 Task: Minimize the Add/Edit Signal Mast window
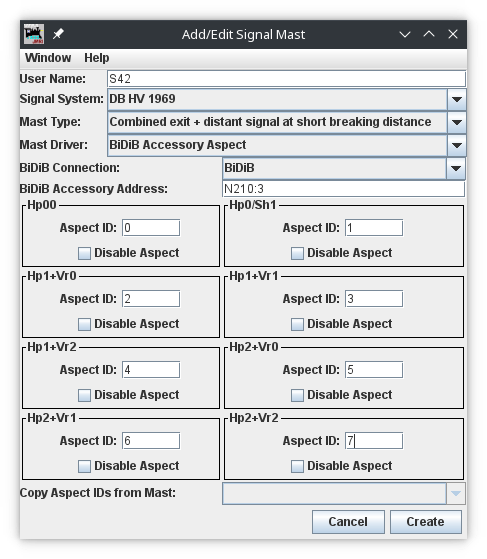click(x=405, y=34)
